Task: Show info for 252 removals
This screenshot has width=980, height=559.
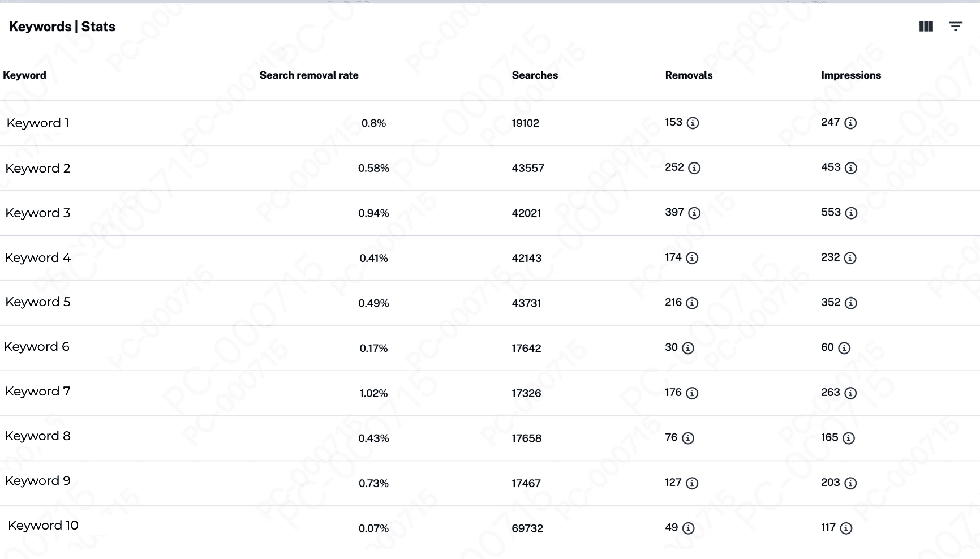Action: [x=694, y=168]
